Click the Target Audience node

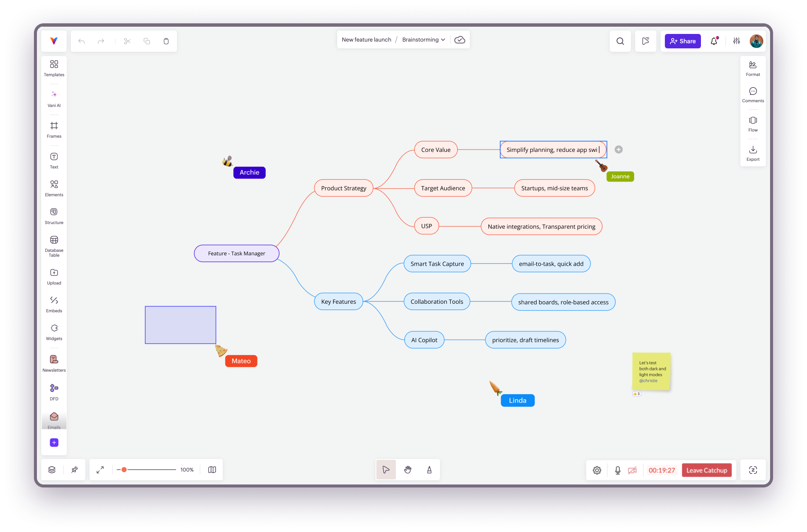click(443, 188)
